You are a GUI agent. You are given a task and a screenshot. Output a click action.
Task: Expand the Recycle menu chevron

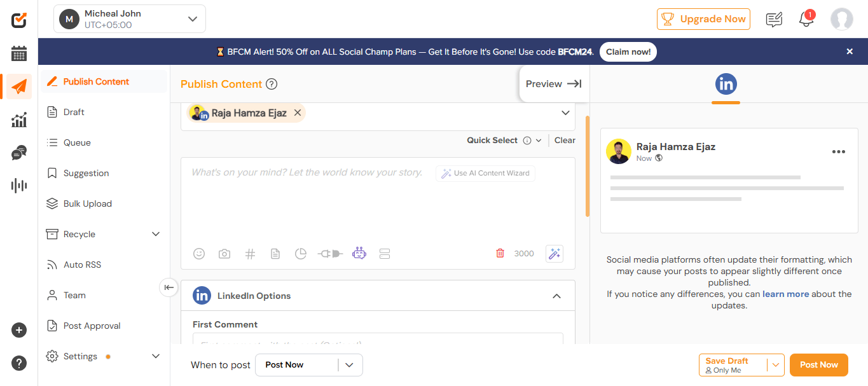(156, 234)
